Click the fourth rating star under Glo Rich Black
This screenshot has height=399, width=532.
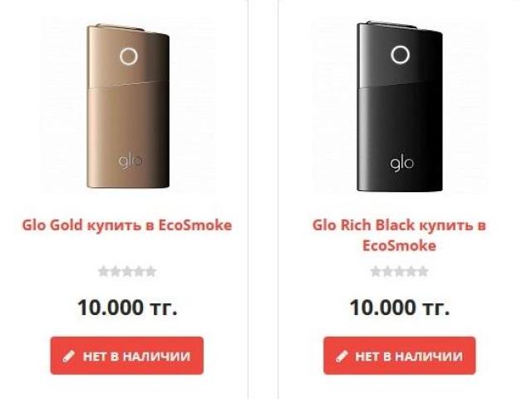(x=411, y=272)
